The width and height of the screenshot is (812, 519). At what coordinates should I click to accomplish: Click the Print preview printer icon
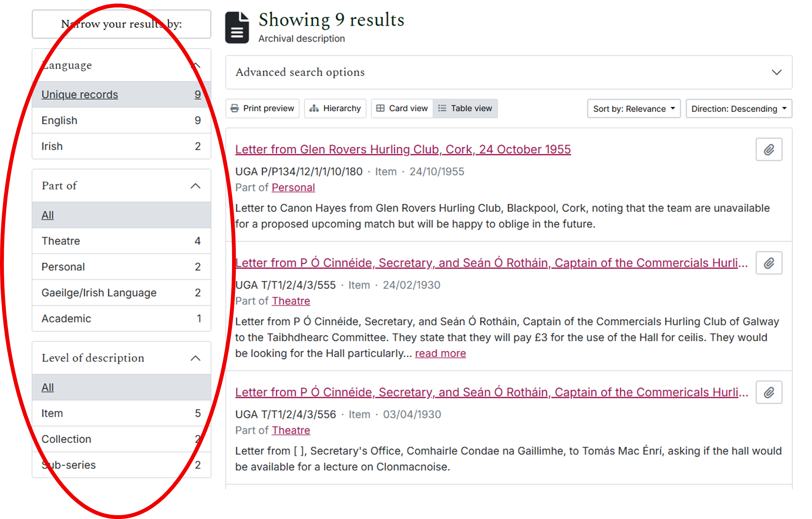(234, 109)
